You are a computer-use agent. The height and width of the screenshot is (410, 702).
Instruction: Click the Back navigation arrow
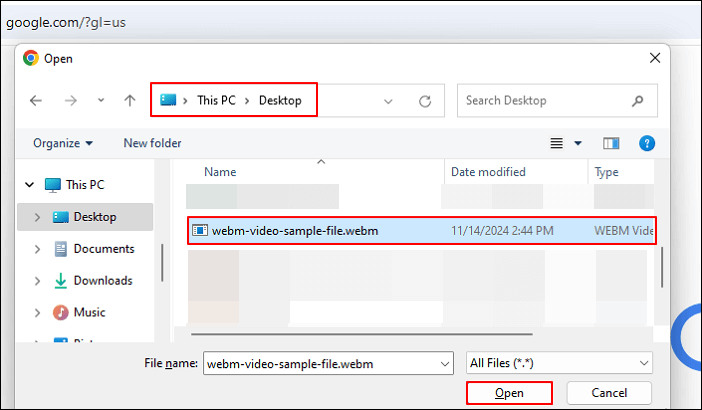point(36,101)
